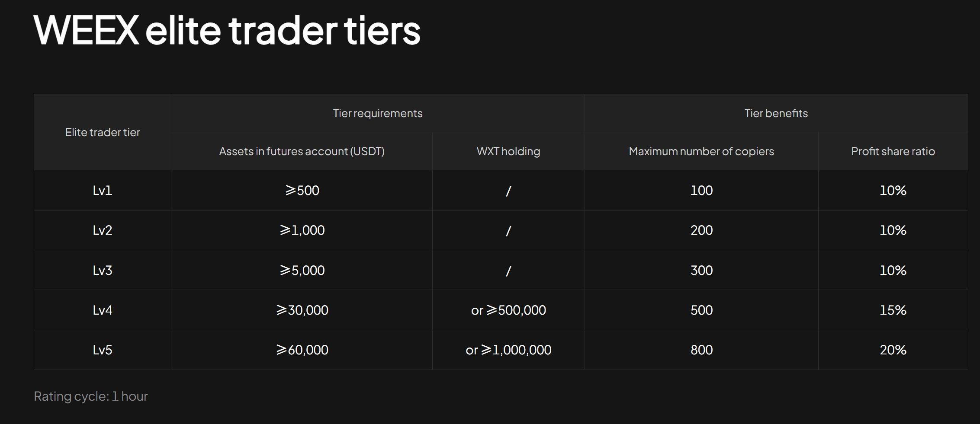Screen dimensions: 980x424
Task: Select the or ≥1,000,000 WXT holding cell
Action: (x=508, y=350)
